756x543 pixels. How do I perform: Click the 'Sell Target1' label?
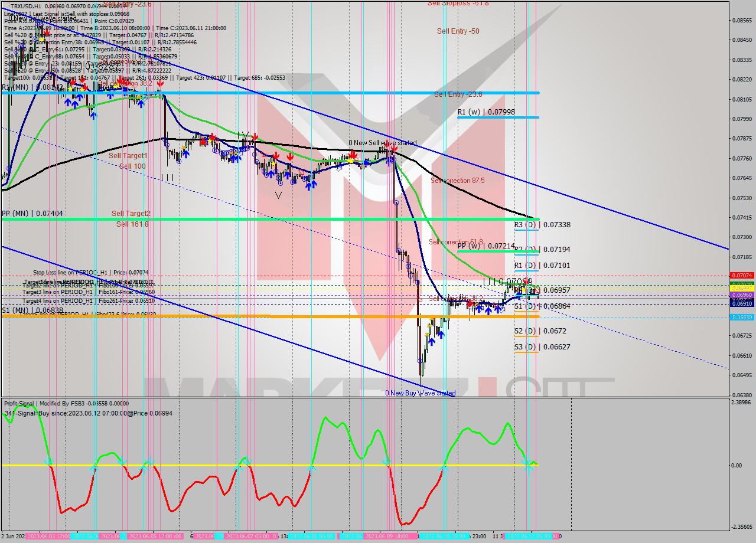coord(128,156)
